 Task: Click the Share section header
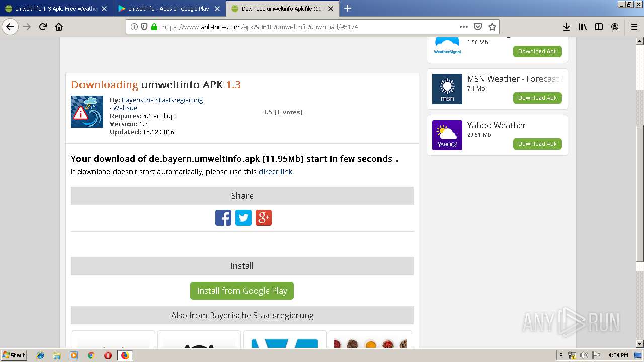coord(242,196)
